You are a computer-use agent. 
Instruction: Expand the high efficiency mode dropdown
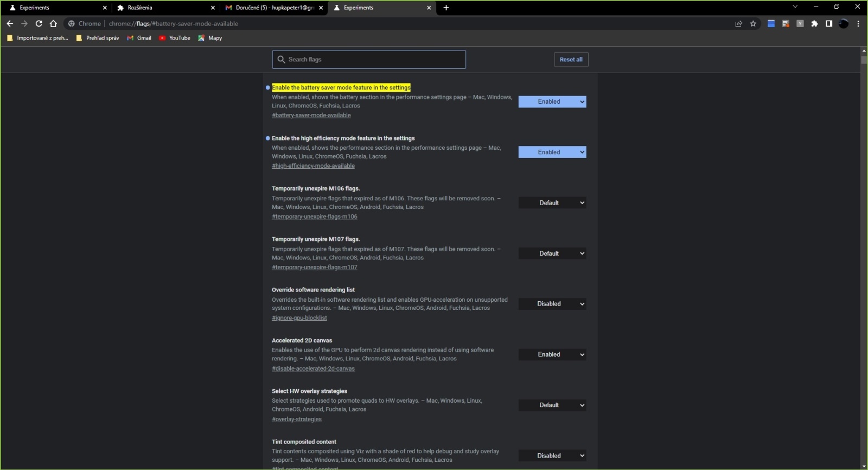point(552,152)
